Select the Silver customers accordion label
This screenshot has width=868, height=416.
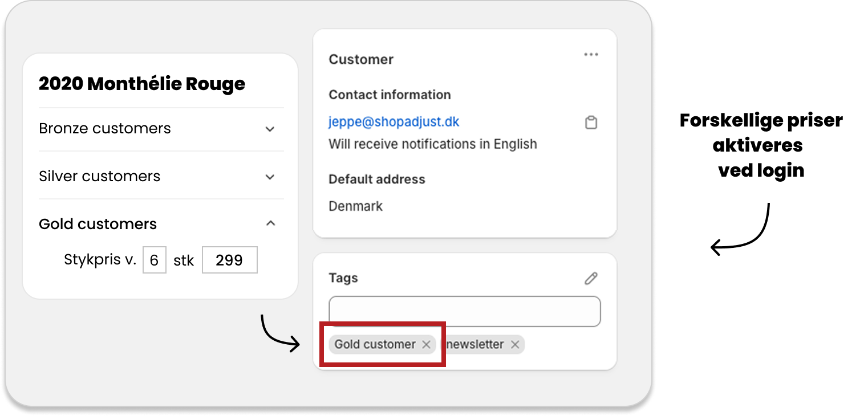click(x=100, y=177)
